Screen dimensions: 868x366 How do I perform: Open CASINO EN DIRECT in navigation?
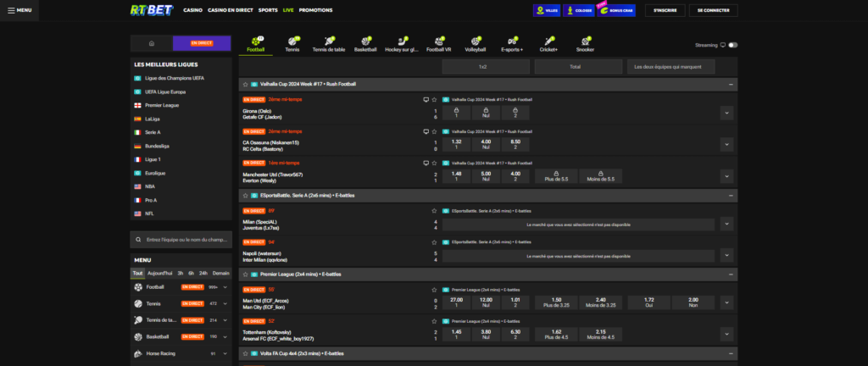(x=231, y=10)
